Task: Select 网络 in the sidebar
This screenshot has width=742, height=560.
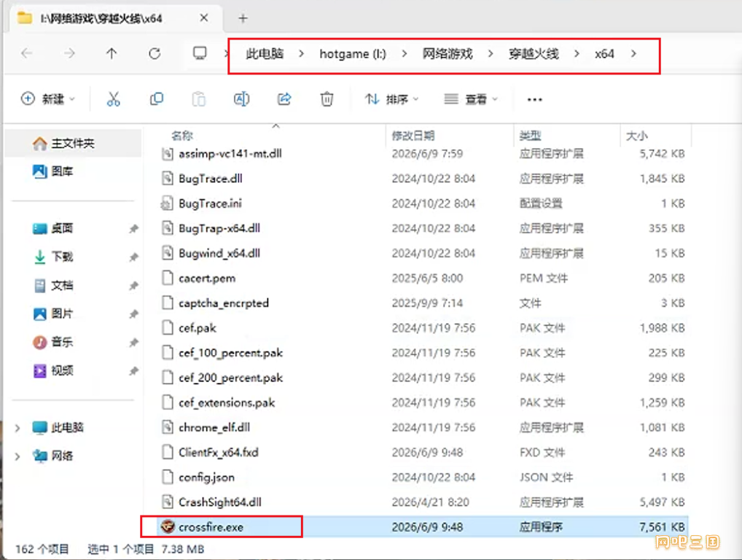Action: (x=52, y=456)
